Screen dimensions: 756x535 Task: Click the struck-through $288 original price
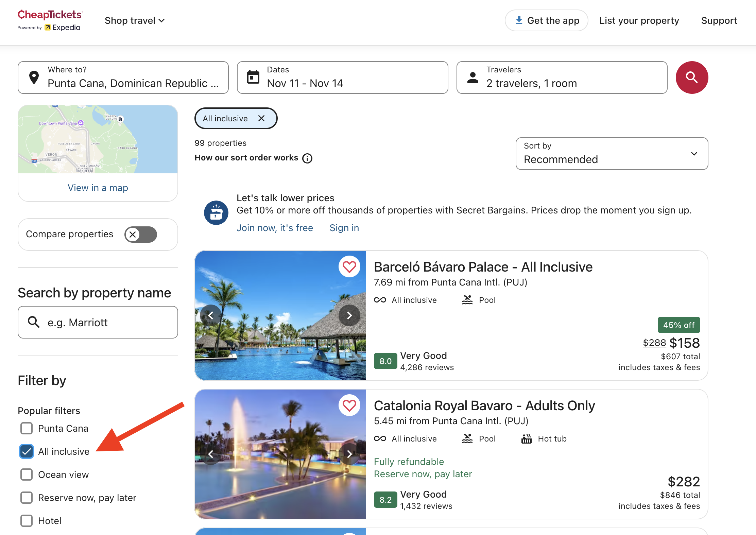654,343
